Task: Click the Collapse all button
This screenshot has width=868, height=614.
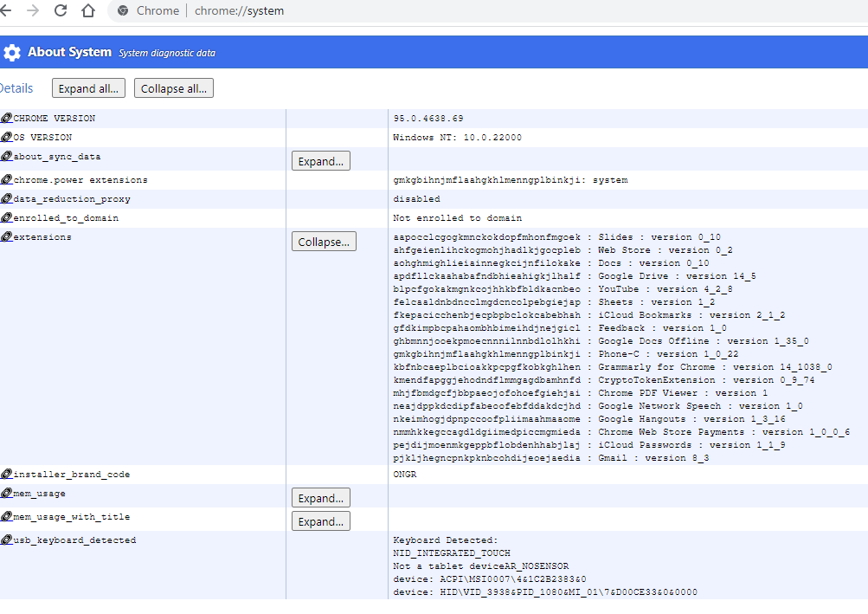Action: pyautogui.click(x=174, y=88)
